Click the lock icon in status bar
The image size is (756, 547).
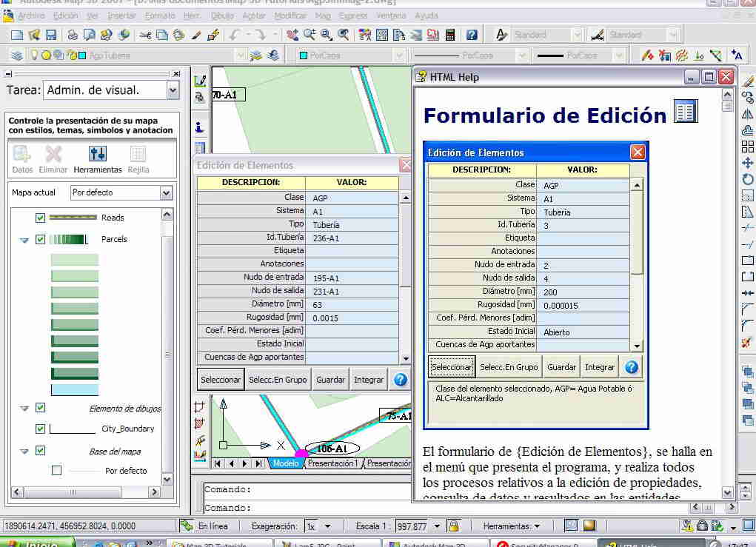pos(454,526)
